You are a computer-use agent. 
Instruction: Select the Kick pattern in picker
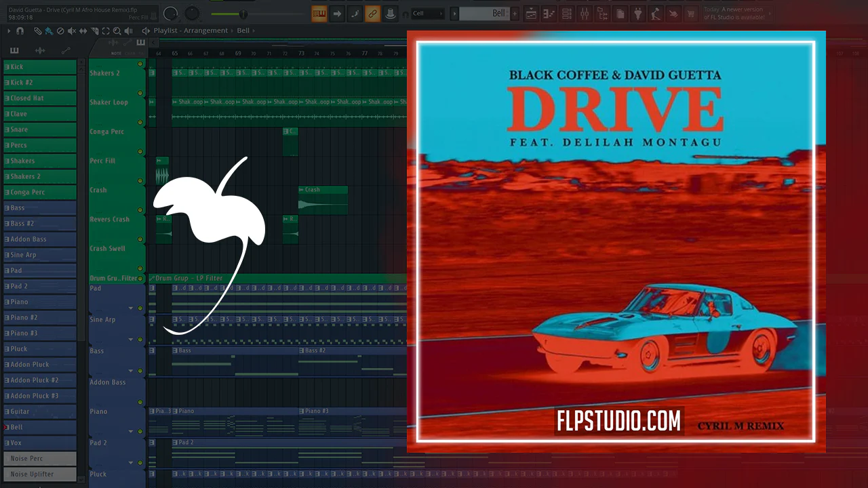tap(39, 67)
